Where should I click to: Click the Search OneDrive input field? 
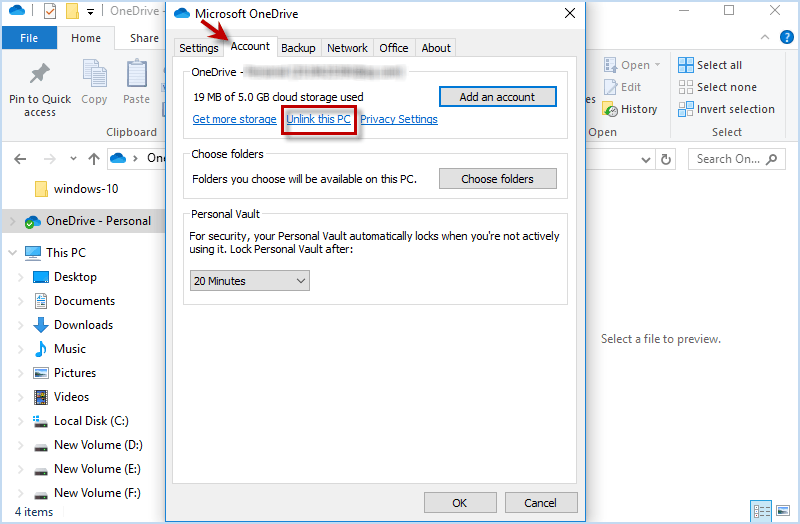[736, 159]
